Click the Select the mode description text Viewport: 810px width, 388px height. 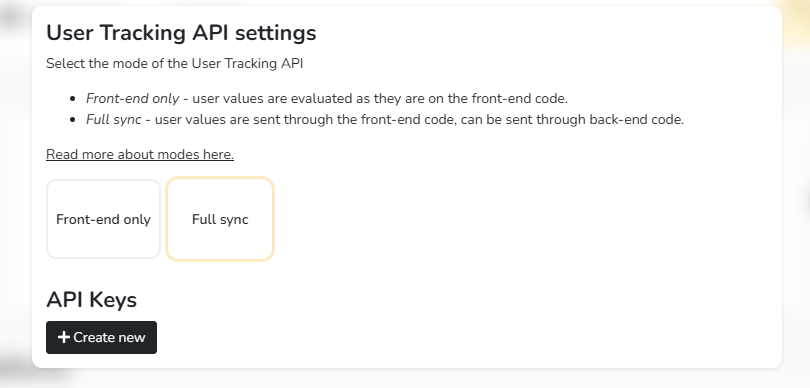175,64
